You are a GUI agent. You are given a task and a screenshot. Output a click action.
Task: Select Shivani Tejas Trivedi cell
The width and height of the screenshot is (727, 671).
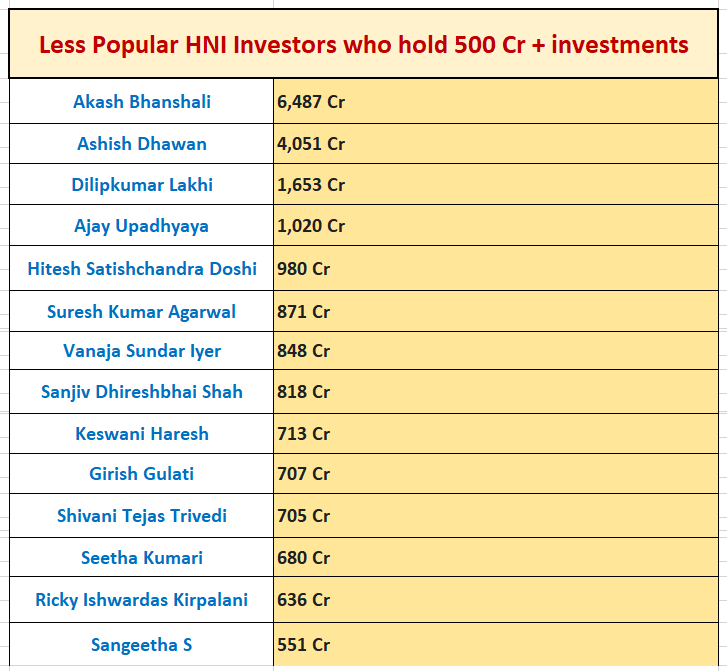click(141, 516)
